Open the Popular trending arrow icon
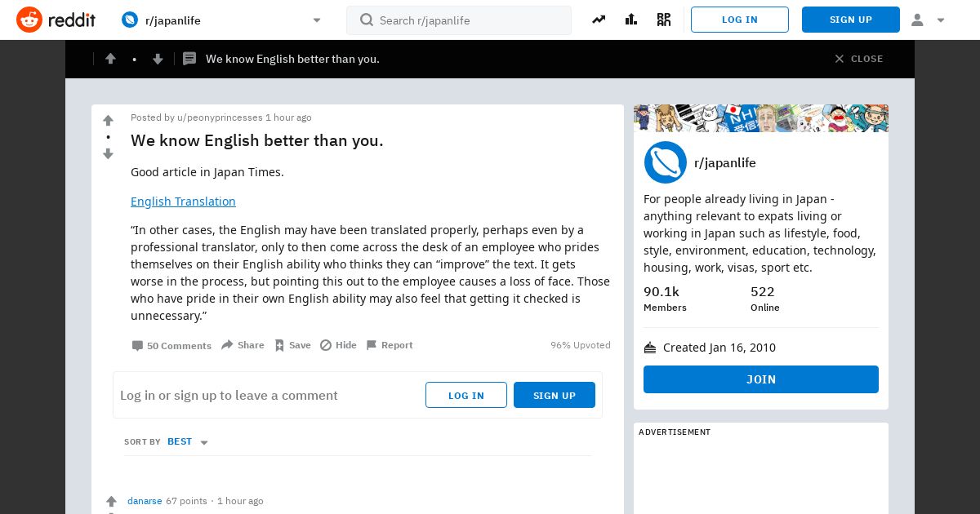Screen dimensions: 980x514 [599, 20]
